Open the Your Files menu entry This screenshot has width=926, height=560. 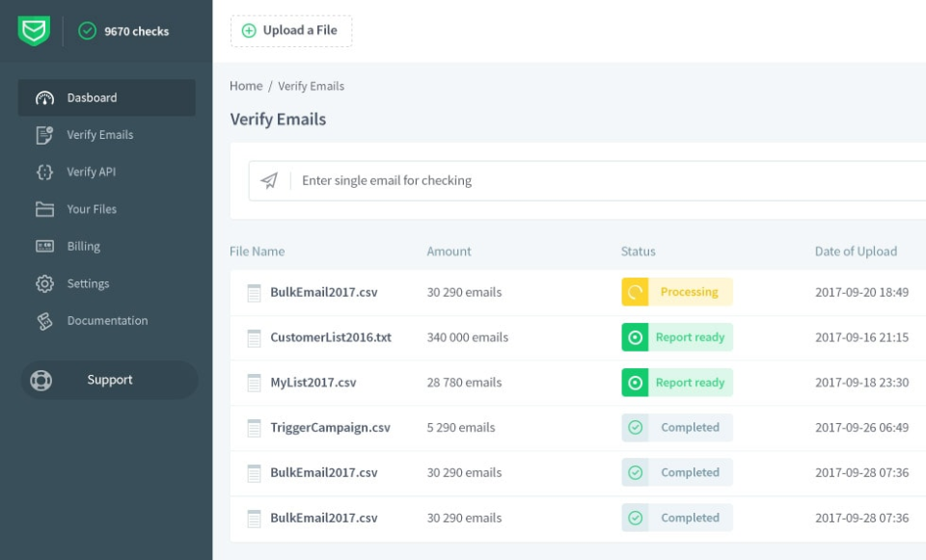click(92, 209)
